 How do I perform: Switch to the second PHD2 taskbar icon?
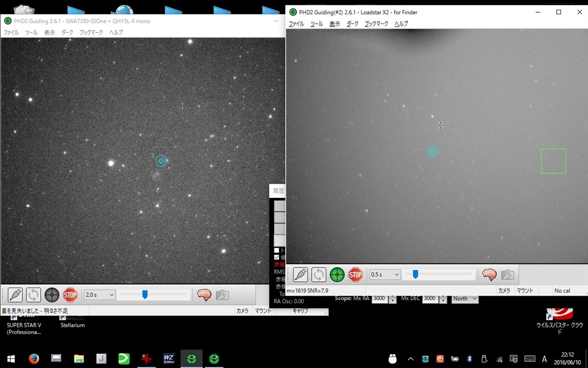[214, 359]
